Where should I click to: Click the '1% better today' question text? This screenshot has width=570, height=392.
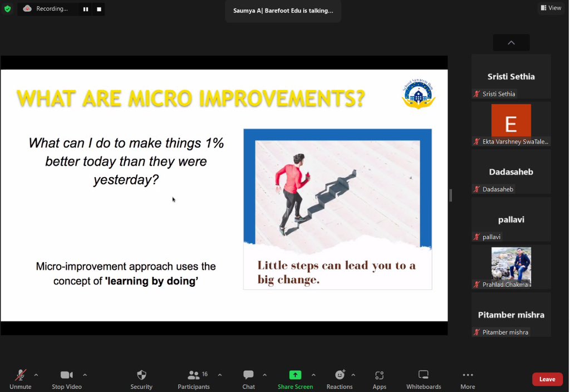(126, 161)
